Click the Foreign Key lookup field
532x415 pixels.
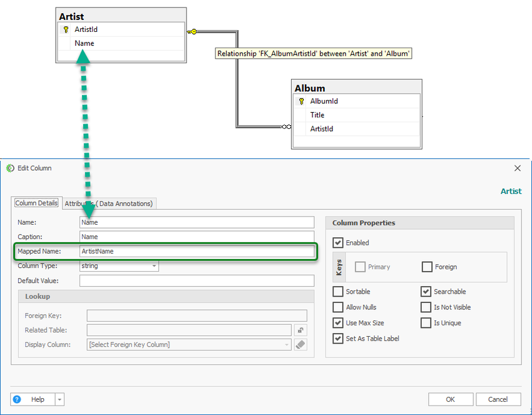(197, 315)
